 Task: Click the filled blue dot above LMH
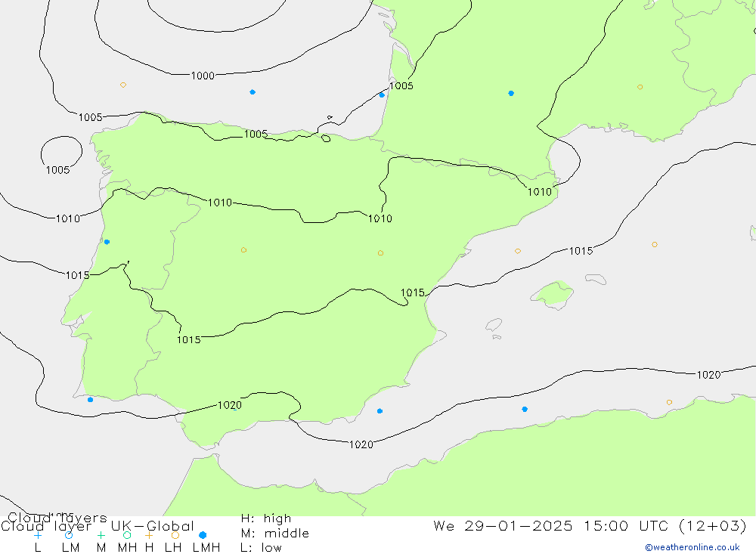point(203,535)
